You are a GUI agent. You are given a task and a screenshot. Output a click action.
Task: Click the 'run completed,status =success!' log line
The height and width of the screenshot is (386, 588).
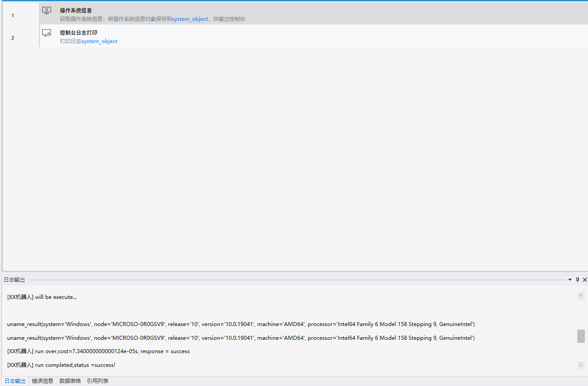tap(61, 365)
